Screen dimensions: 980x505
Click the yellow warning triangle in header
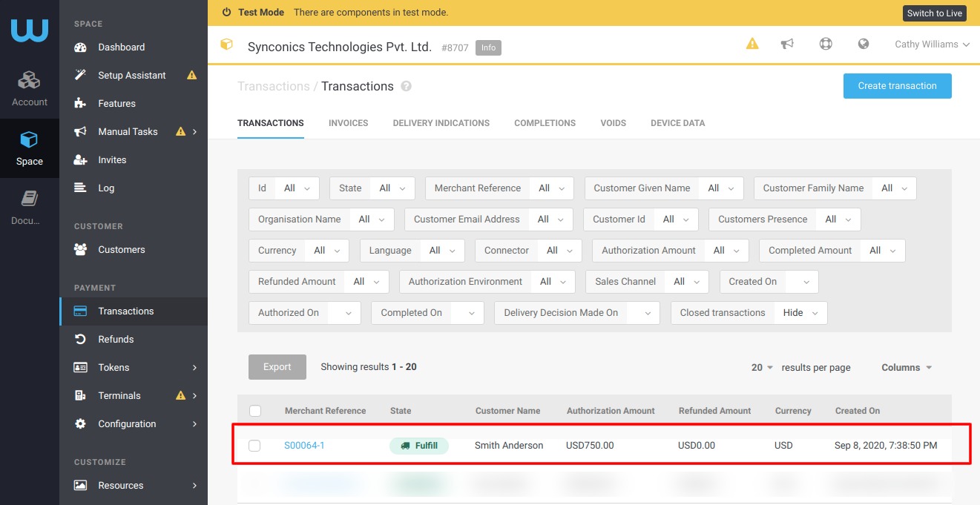click(x=752, y=44)
